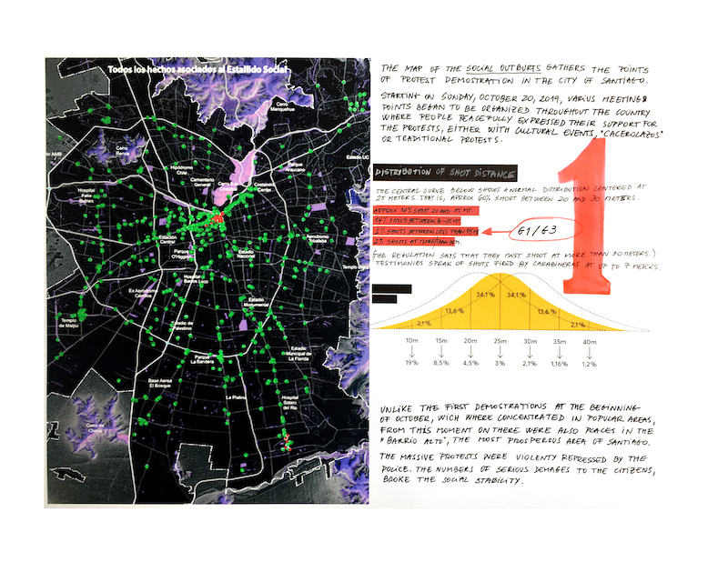Click the "Templo de Maipú" label
The image size is (728, 562).
coord(68,323)
